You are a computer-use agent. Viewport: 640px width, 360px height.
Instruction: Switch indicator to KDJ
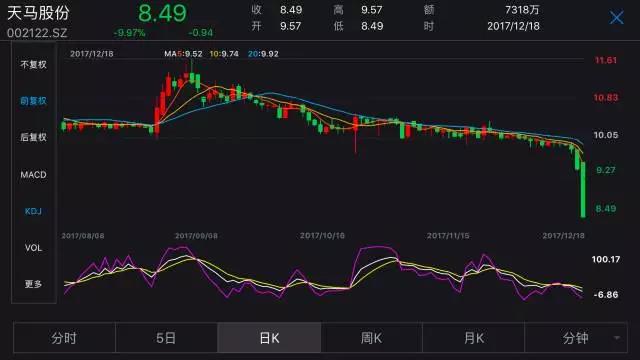click(x=33, y=211)
